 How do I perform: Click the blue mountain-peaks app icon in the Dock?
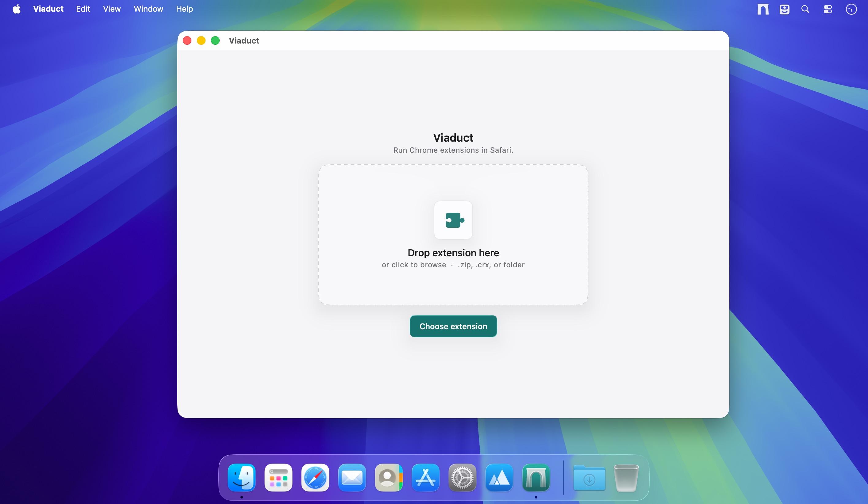[499, 478]
